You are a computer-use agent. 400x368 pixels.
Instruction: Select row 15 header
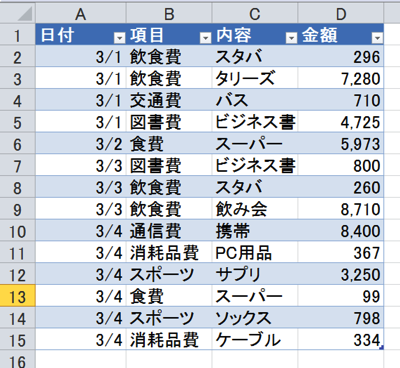pos(17,340)
